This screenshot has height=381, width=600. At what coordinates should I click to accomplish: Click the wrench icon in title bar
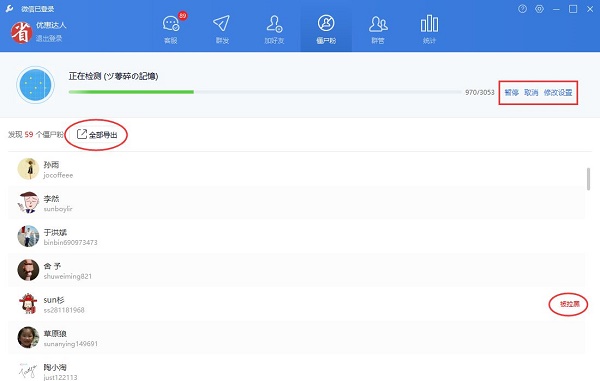point(9,8)
